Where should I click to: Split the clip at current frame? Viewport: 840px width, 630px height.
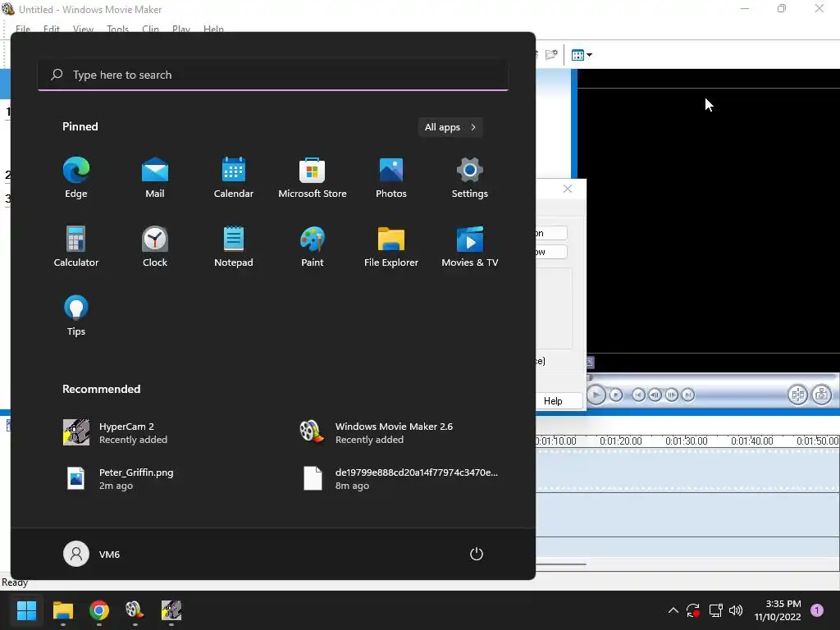[x=797, y=395]
